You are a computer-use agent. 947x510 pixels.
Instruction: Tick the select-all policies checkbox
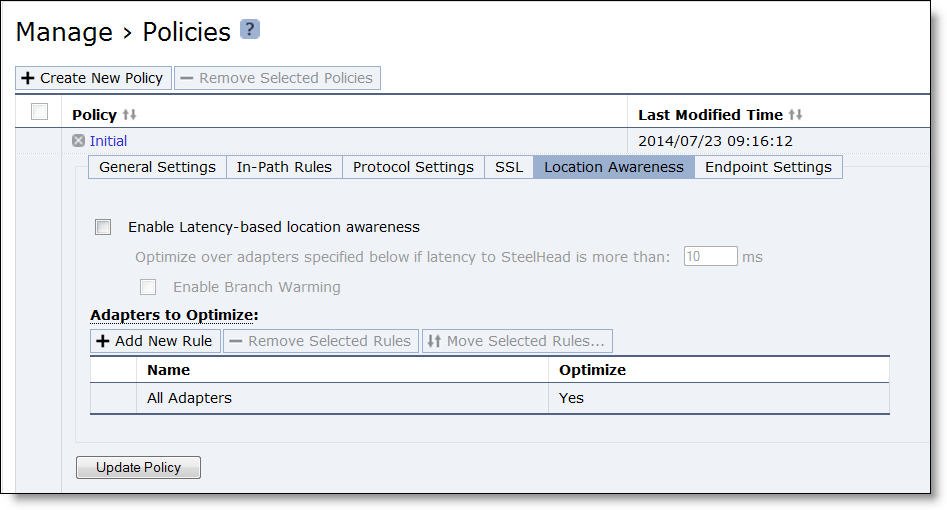pos(39,111)
